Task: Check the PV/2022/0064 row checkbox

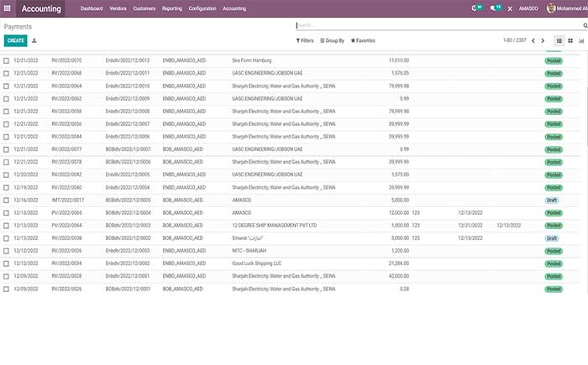Action: point(6,226)
